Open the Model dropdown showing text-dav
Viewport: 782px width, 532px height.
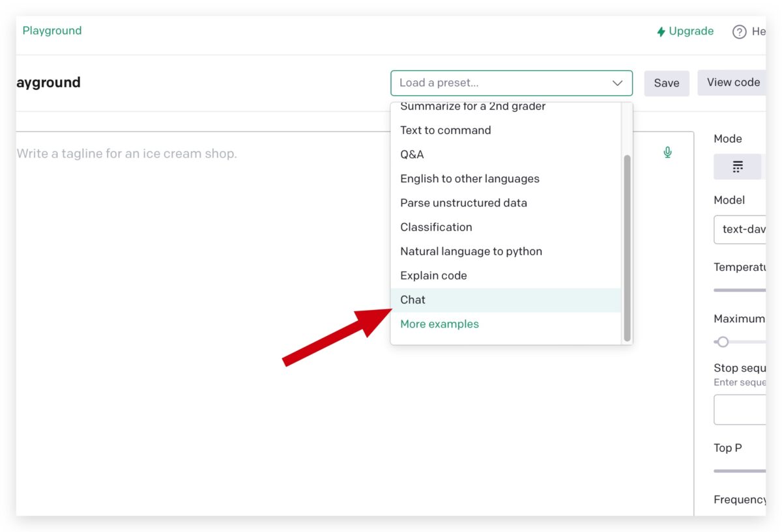(740, 229)
